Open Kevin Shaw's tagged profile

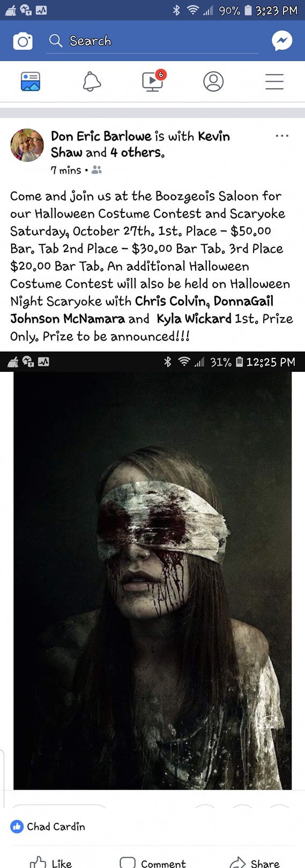coord(140,144)
